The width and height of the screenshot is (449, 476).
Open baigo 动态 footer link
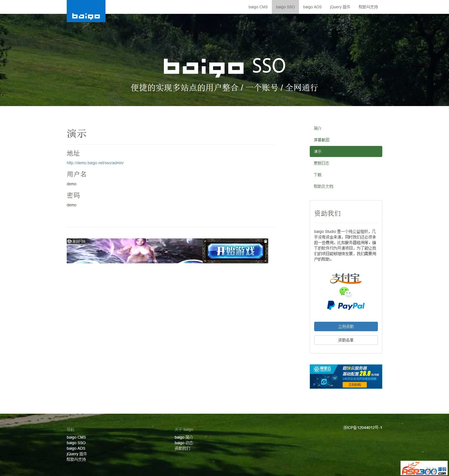tap(184, 443)
